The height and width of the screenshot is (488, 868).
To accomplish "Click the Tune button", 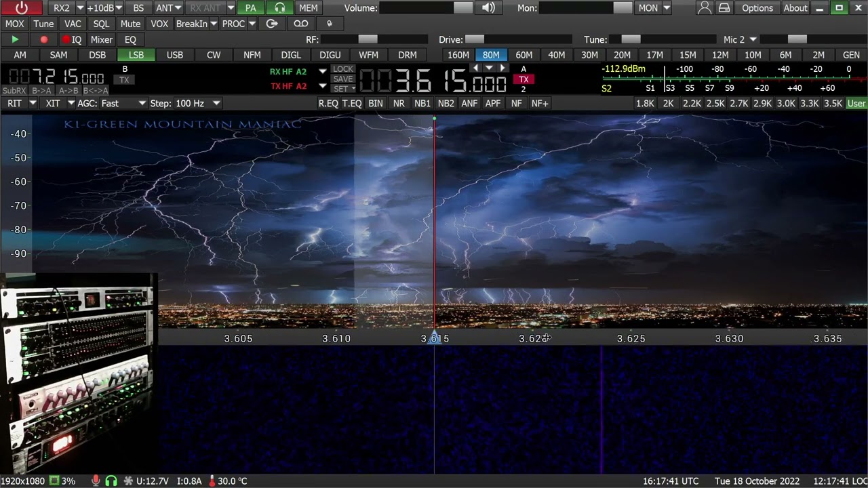I will (43, 24).
